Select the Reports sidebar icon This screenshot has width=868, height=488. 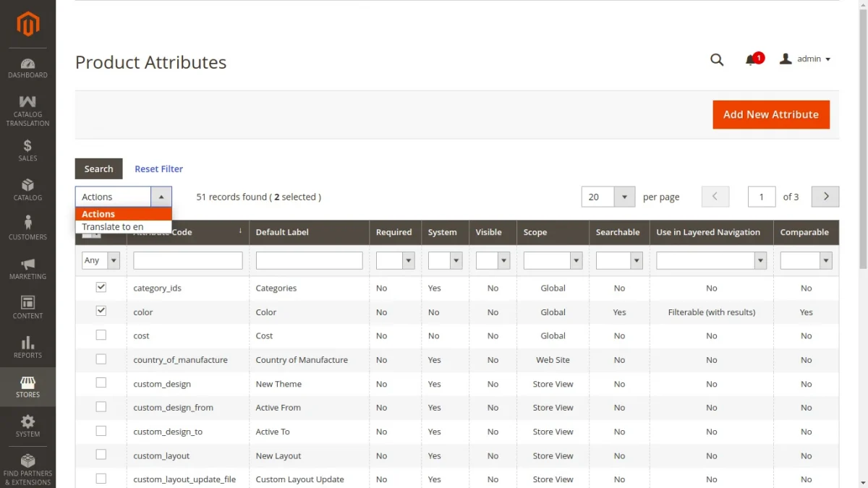(x=27, y=347)
